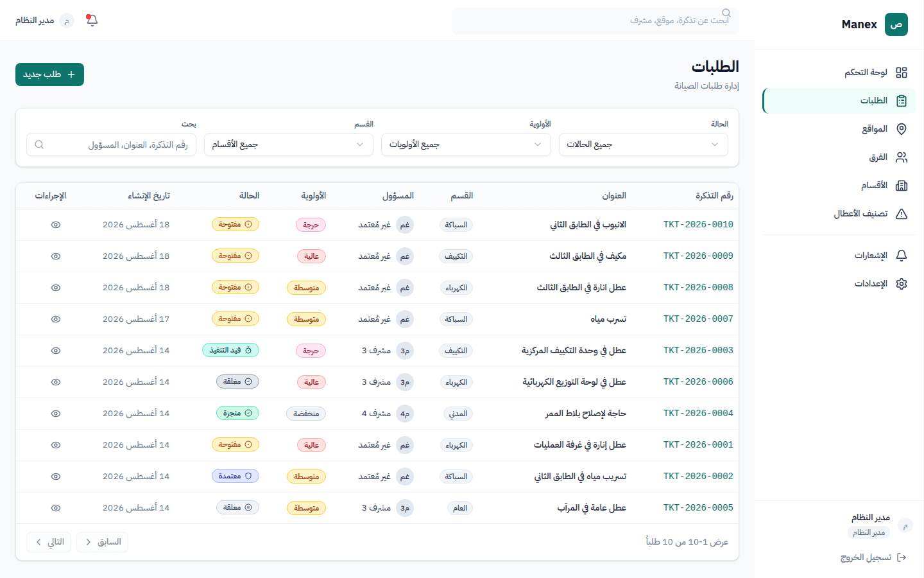View details of ticket TKT-2026-0003
The height and width of the screenshot is (578, 924).
(56, 351)
